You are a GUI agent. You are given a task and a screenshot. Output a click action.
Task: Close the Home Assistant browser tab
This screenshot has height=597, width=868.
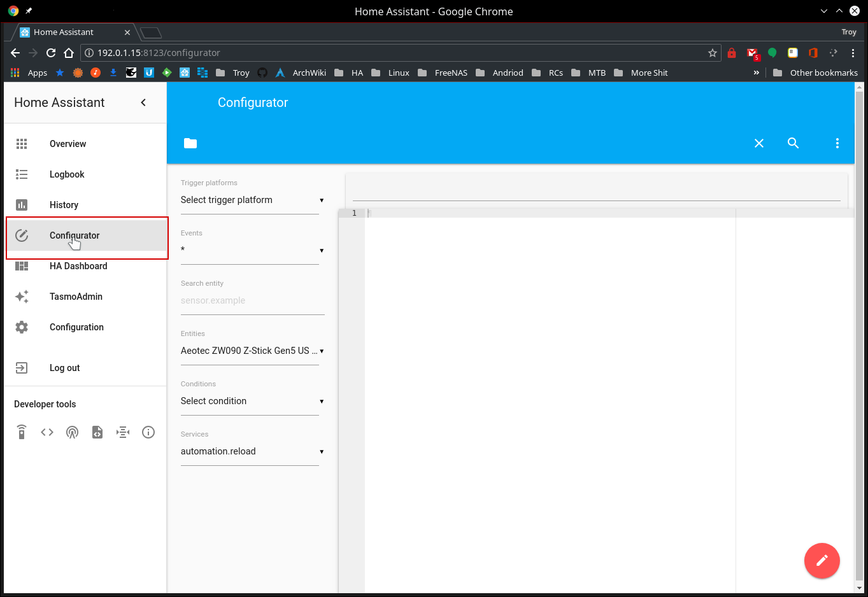127,32
